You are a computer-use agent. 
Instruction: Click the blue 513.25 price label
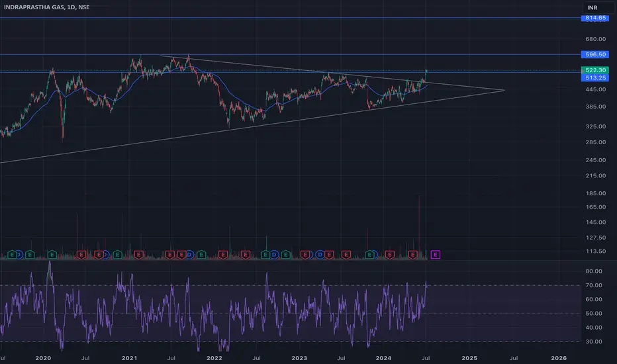coord(595,78)
